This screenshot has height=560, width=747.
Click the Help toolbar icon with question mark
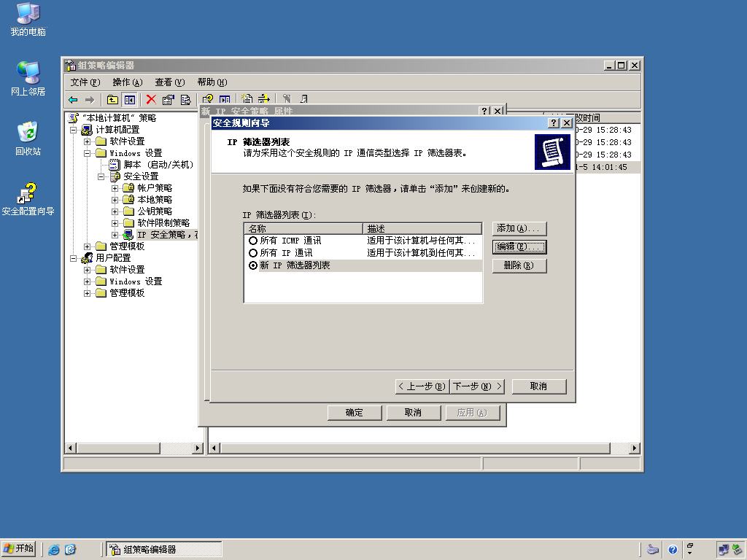(x=208, y=99)
